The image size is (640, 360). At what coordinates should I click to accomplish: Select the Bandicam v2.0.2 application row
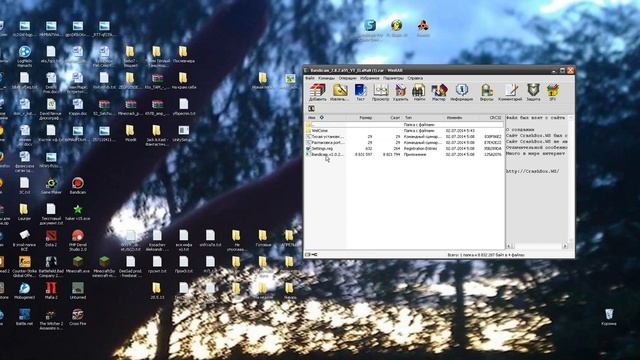point(404,155)
